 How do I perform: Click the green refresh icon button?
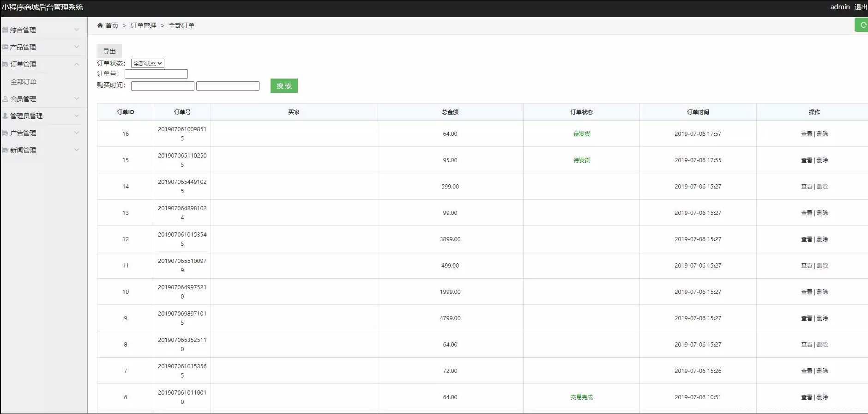862,25
